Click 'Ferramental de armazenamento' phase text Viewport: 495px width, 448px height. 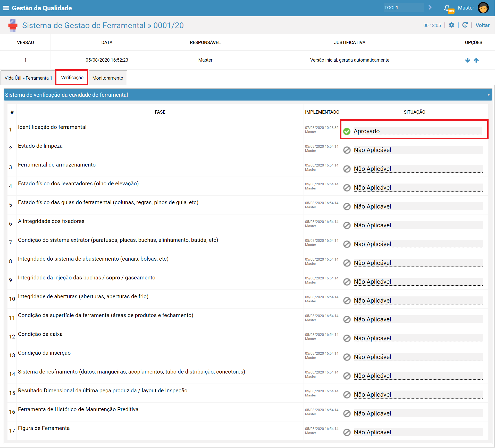57,165
